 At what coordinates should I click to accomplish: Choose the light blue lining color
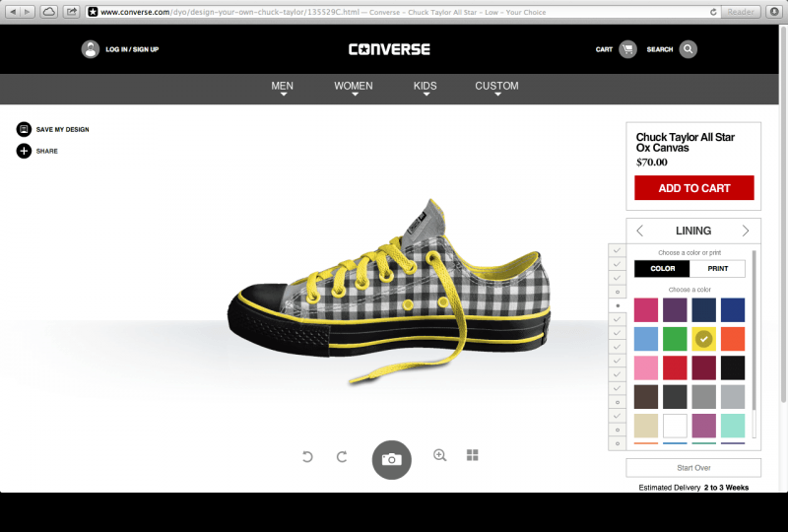coord(646,339)
